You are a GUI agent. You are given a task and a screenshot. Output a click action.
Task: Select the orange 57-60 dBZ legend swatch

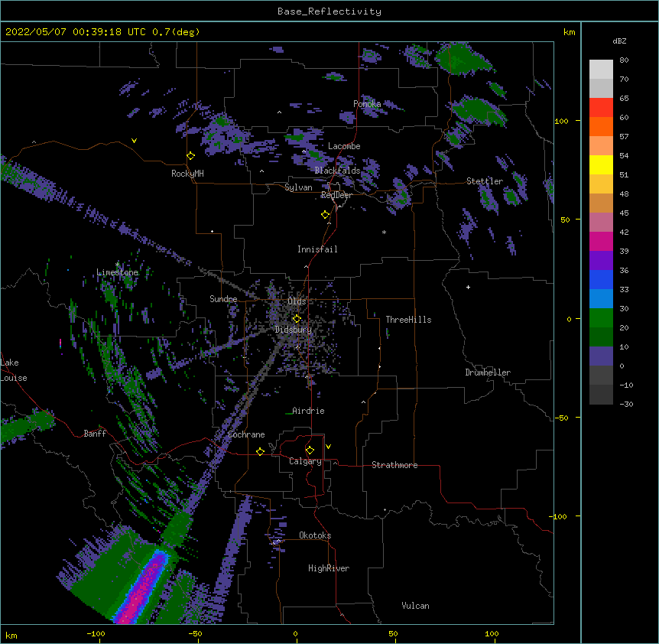point(601,127)
